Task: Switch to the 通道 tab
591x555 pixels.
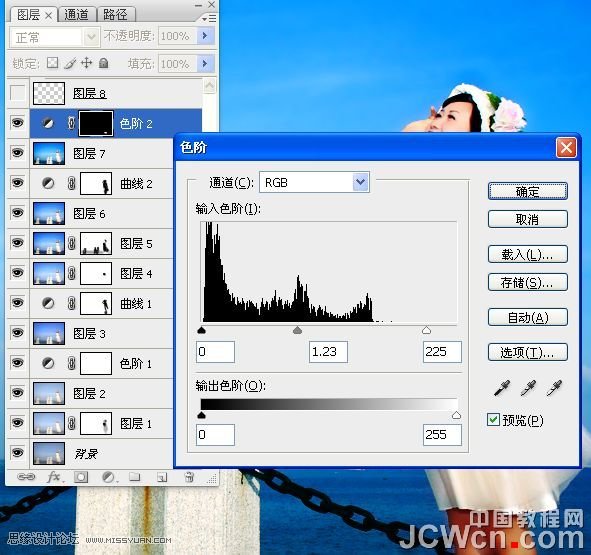Action: [77, 15]
